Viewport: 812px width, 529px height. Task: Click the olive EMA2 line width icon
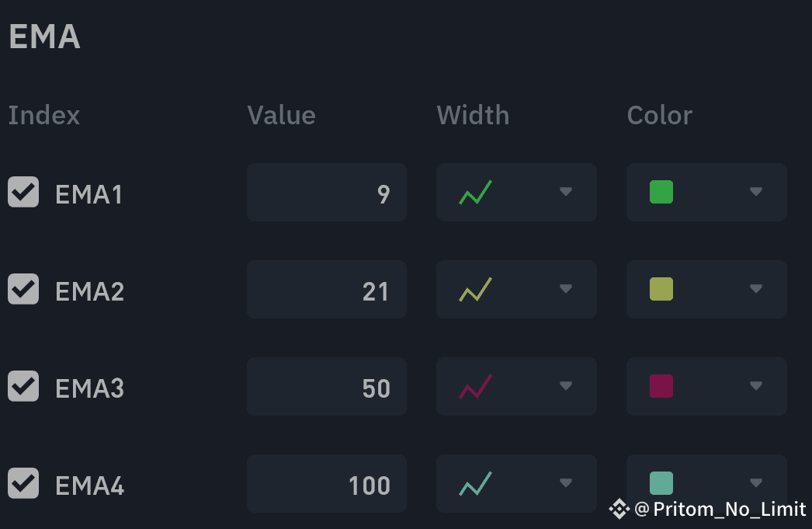(475, 289)
